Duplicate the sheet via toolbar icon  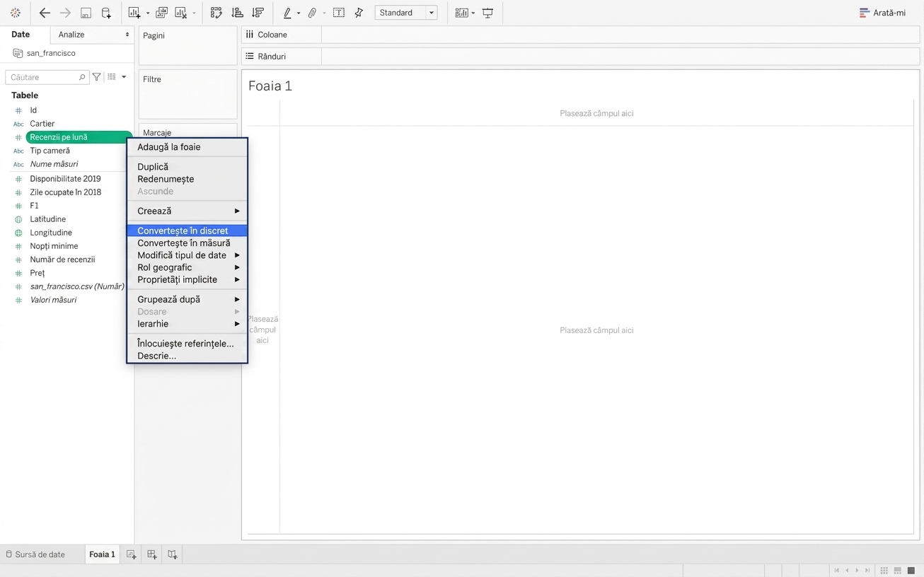click(x=161, y=13)
